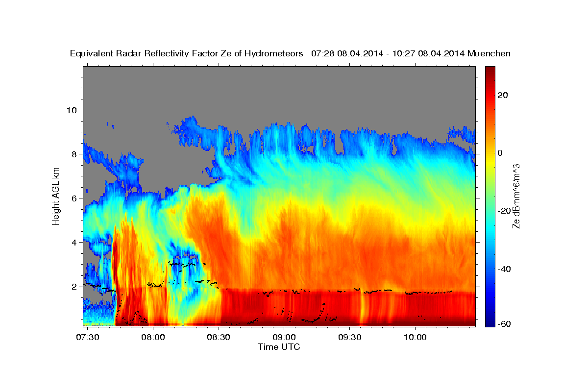
Task: Click the '08:00' time axis label
Action: click(153, 338)
